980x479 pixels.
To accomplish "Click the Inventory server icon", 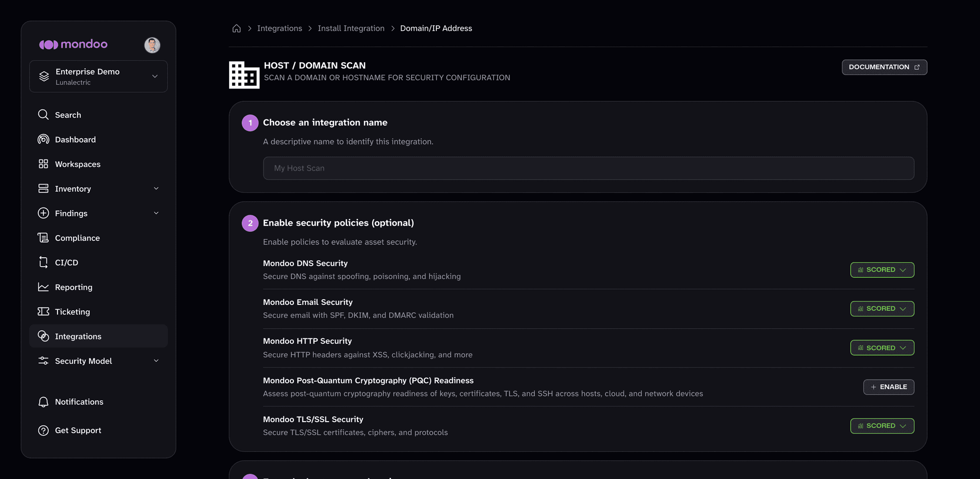I will [x=44, y=189].
